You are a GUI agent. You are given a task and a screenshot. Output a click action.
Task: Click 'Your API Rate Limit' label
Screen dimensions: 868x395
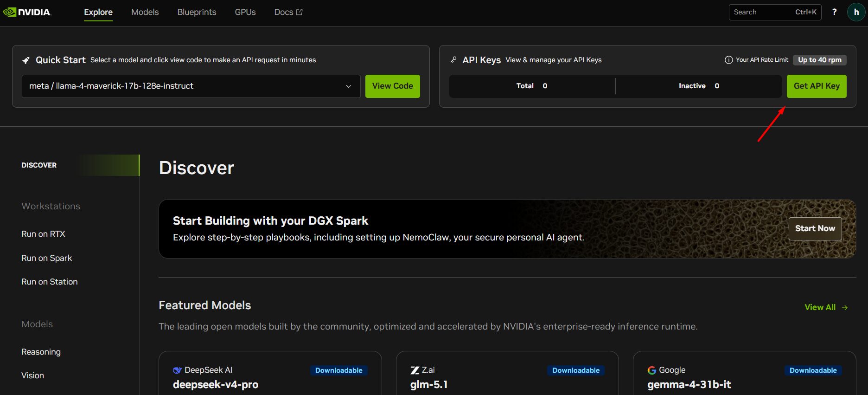(762, 60)
